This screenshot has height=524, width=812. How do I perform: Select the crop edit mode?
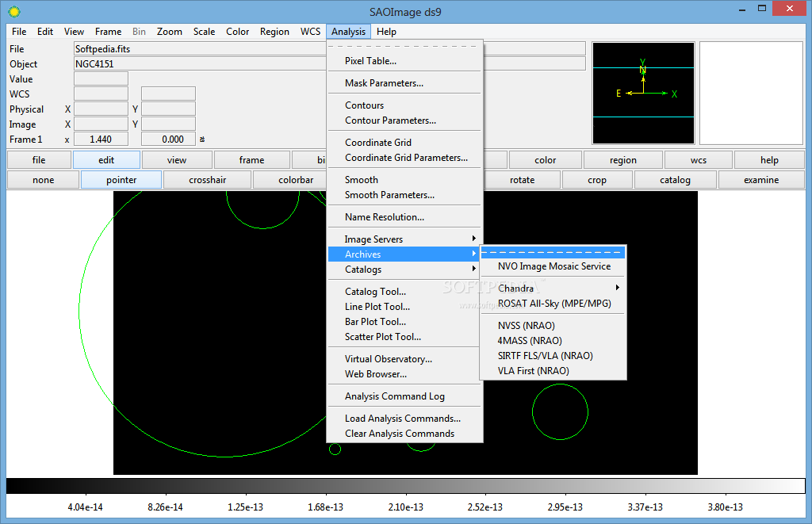(596, 180)
